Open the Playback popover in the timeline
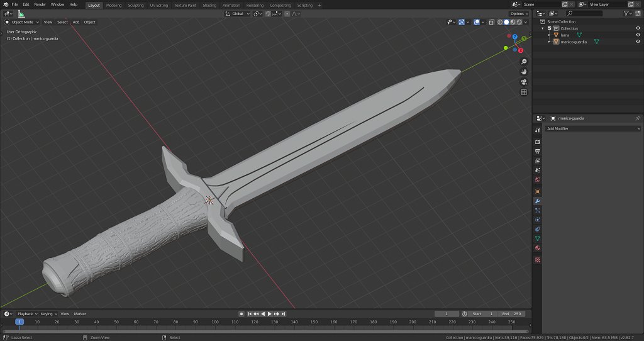 27,314
